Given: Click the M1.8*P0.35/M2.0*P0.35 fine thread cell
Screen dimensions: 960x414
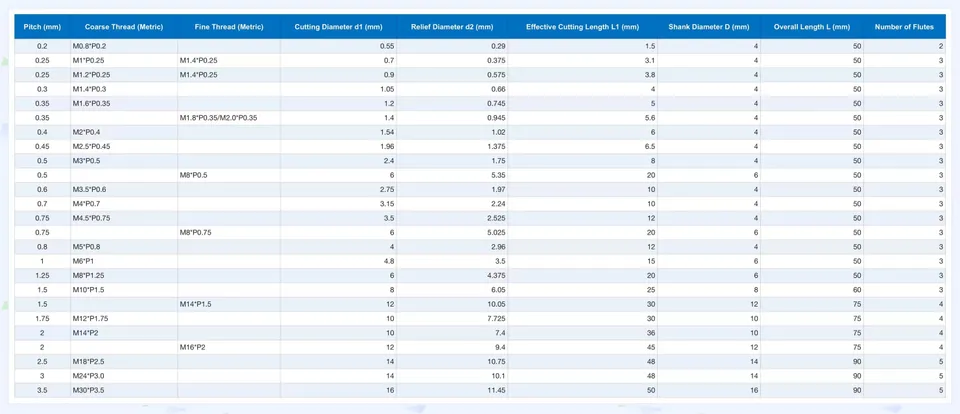Looking at the screenshot, I should [x=229, y=118].
